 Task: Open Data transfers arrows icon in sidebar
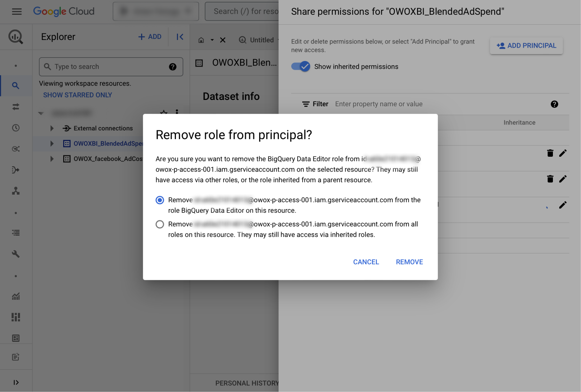[x=16, y=107]
